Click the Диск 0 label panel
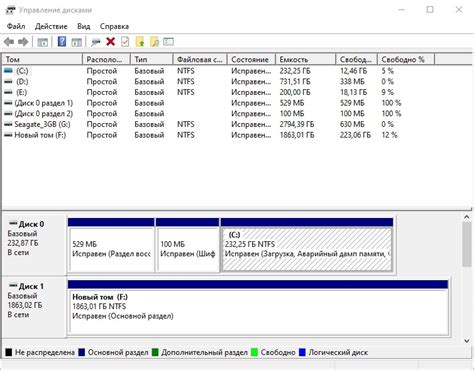474x370 pixels. 34,245
